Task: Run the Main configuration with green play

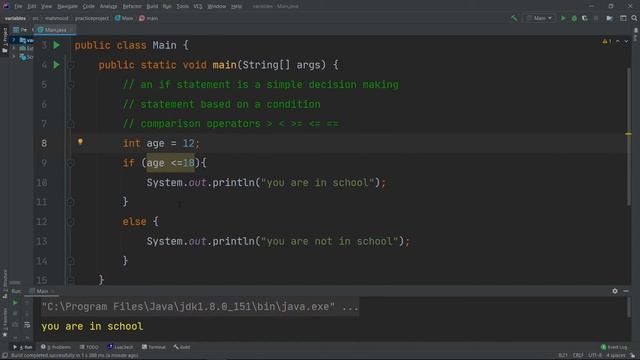Action: point(563,18)
